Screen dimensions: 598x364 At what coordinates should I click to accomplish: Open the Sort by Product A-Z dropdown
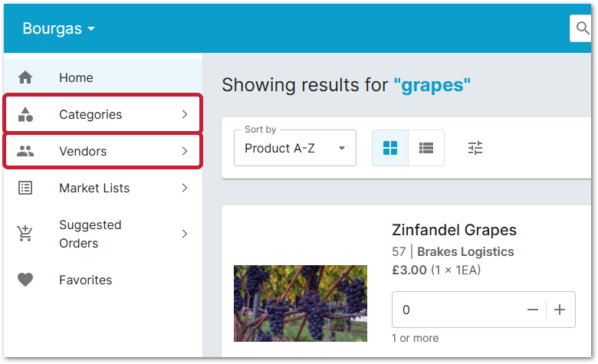click(x=295, y=148)
